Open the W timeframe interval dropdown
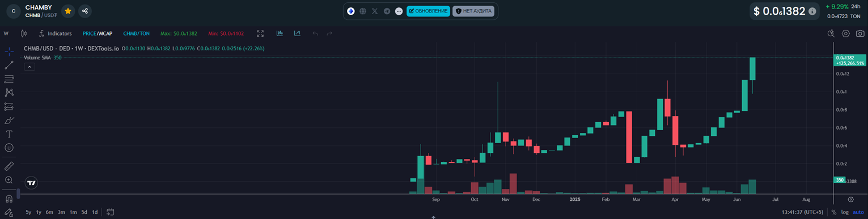Viewport: 868px width, 219px height. (x=6, y=33)
